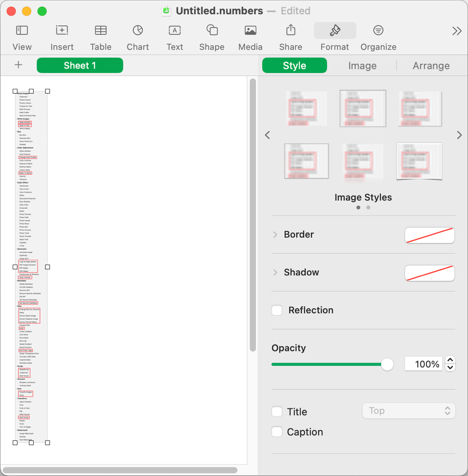Open the Shape picker
The image size is (468, 476).
[x=212, y=31]
